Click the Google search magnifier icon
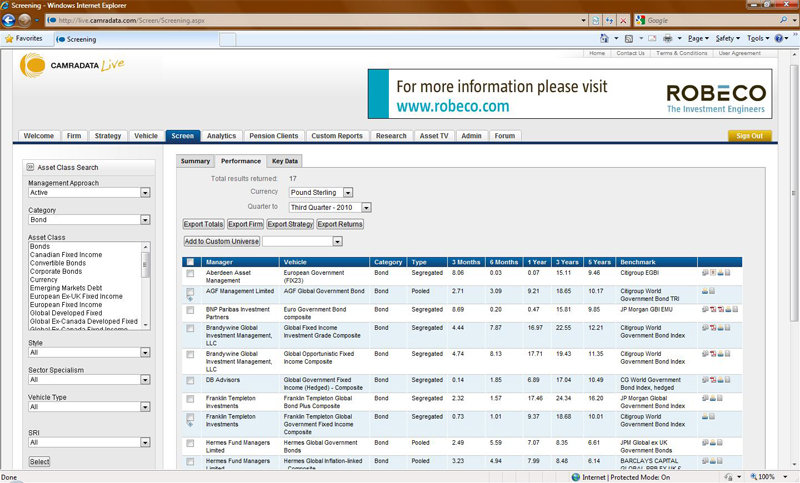Image resolution: width=800 pixels, height=483 pixels. 783,20
